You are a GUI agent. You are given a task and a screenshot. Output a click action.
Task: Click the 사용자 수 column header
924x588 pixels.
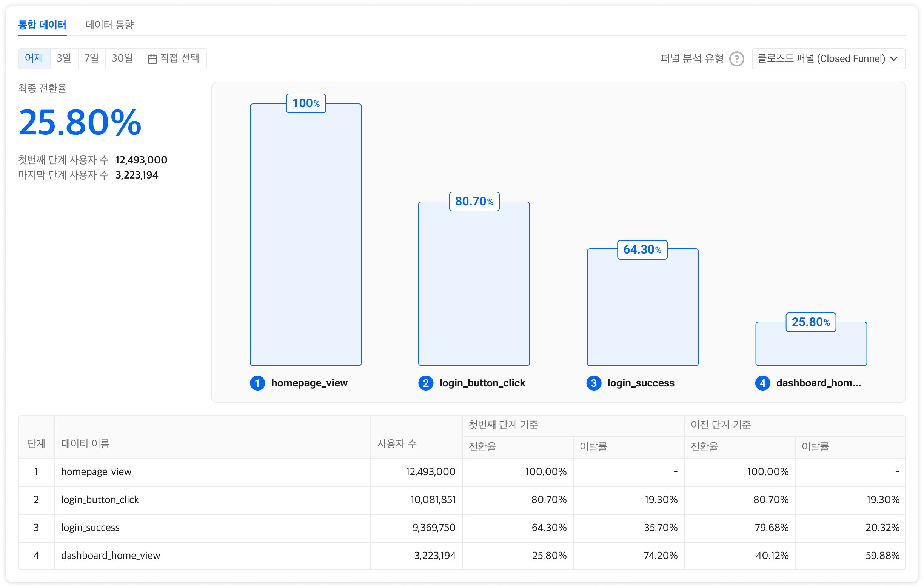click(397, 444)
